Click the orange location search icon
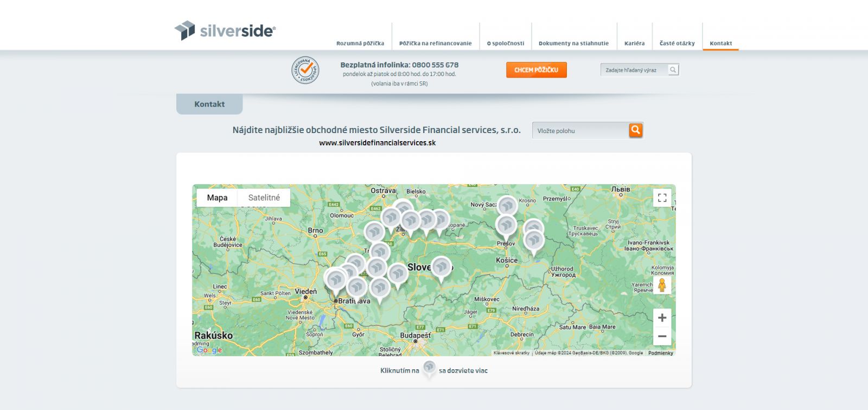 click(635, 130)
